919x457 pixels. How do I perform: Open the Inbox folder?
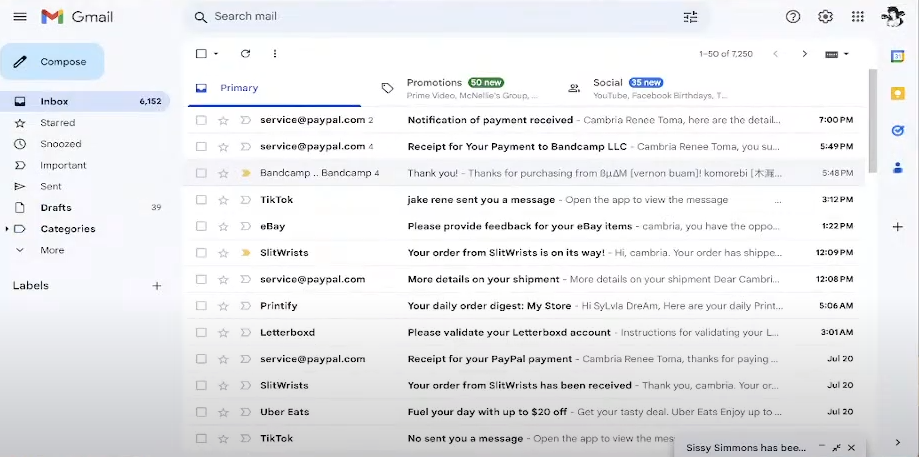pos(85,101)
